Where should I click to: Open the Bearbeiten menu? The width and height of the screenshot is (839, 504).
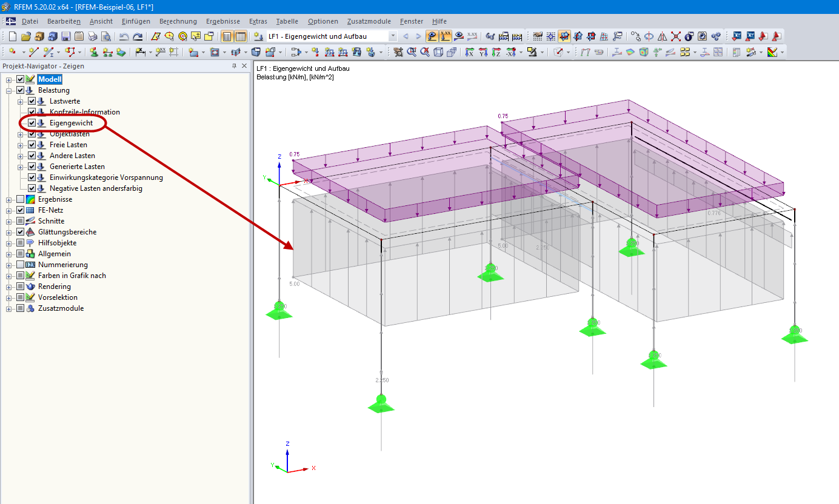pyautogui.click(x=64, y=21)
